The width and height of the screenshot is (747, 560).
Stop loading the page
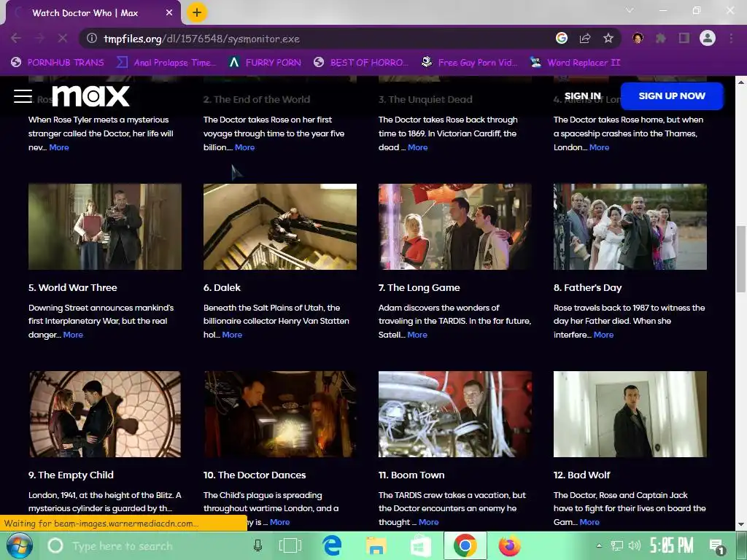point(63,38)
